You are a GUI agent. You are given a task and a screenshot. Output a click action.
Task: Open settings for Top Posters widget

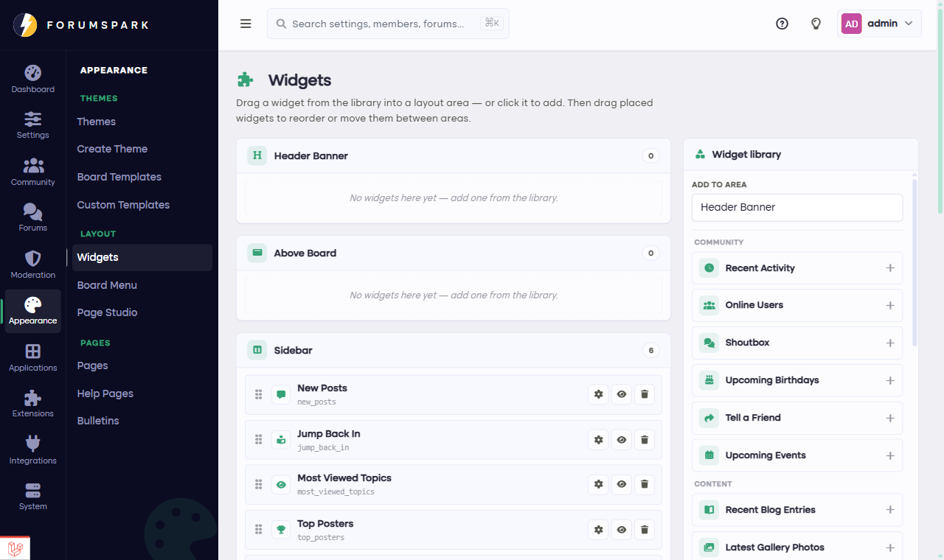[599, 530]
